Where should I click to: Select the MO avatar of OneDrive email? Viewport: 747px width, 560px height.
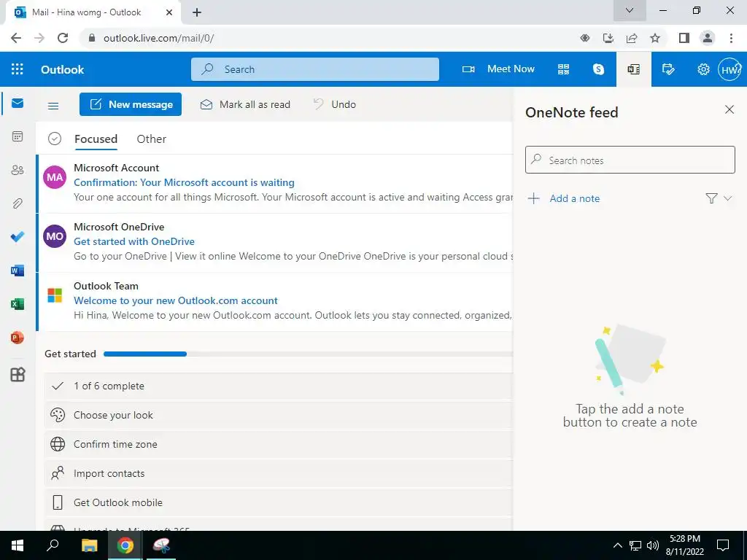tap(55, 236)
